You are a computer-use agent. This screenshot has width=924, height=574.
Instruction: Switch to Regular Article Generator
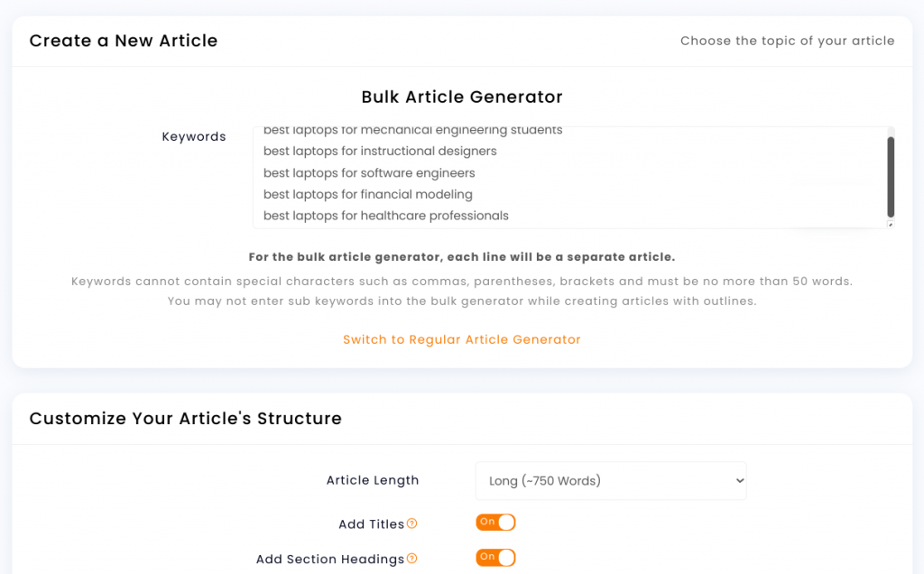(x=462, y=339)
